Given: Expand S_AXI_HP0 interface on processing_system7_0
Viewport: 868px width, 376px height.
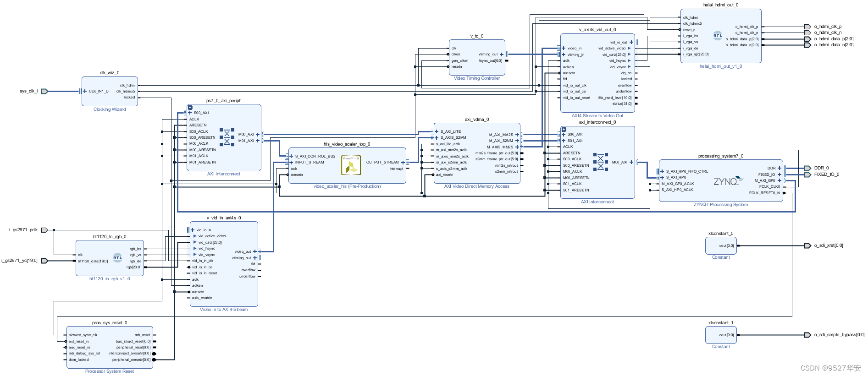Looking at the screenshot, I should [x=662, y=177].
